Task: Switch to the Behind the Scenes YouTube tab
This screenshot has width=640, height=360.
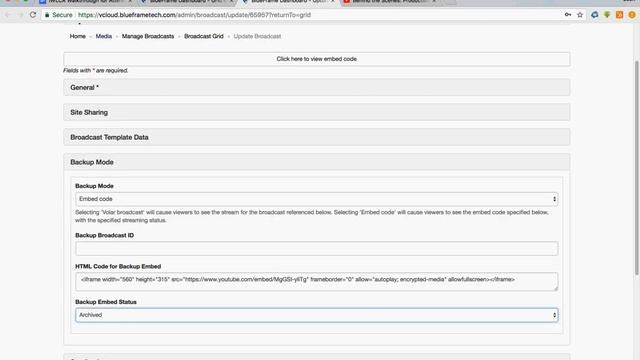Action: [390, 2]
